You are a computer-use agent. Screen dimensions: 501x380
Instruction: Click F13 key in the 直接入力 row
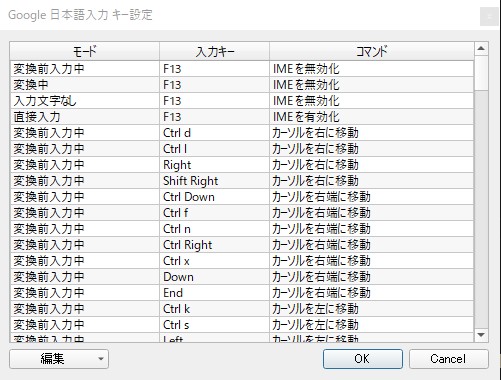tap(214, 117)
